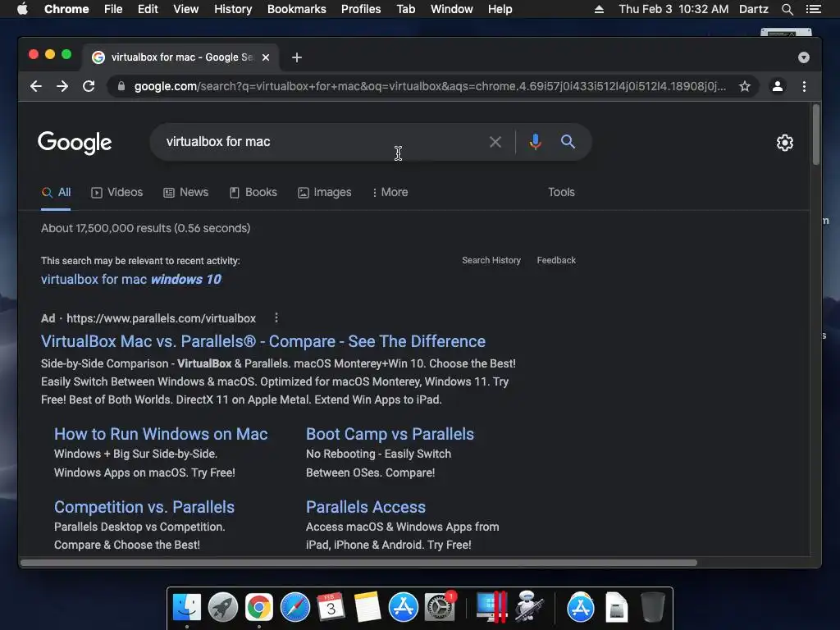Viewport: 840px width, 630px height.
Task: Click the vertical page scrollbar
Action: [816, 135]
